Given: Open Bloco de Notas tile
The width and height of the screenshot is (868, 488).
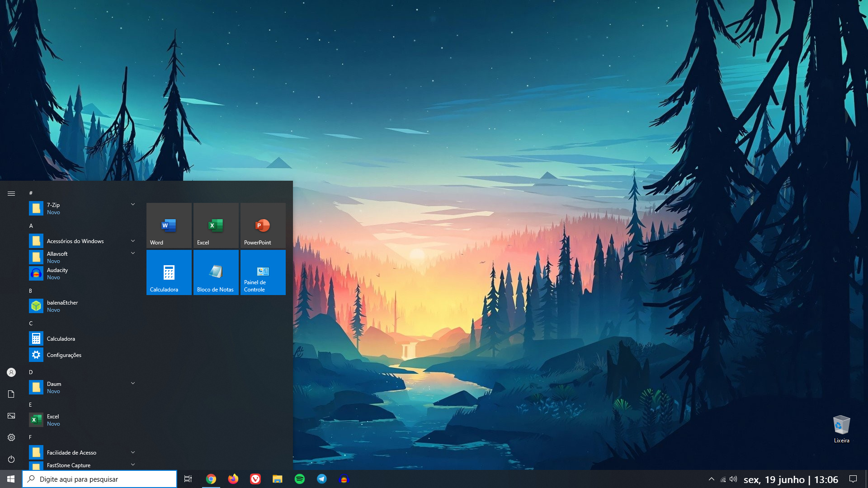Looking at the screenshot, I should [x=216, y=272].
